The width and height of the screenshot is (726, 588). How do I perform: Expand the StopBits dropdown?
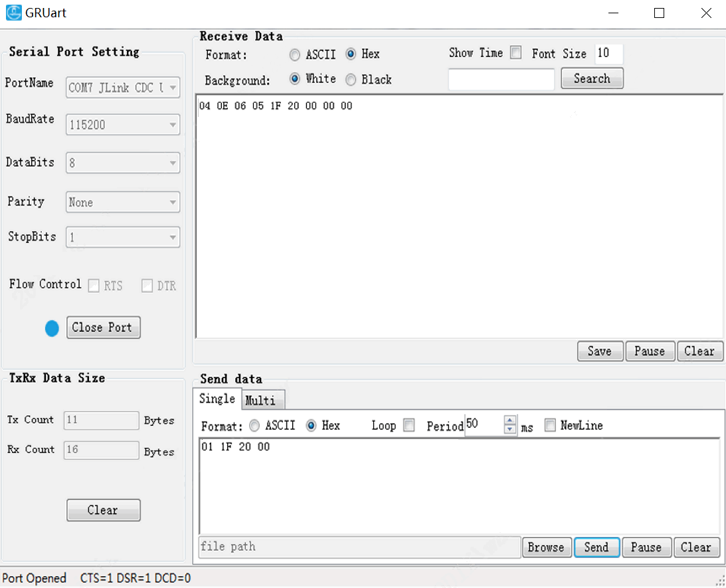coord(123,237)
